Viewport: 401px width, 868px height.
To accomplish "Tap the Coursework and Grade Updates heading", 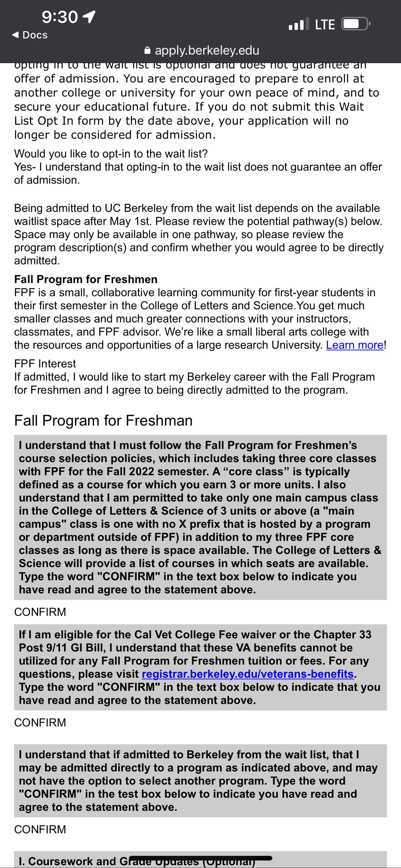I will [x=136, y=861].
